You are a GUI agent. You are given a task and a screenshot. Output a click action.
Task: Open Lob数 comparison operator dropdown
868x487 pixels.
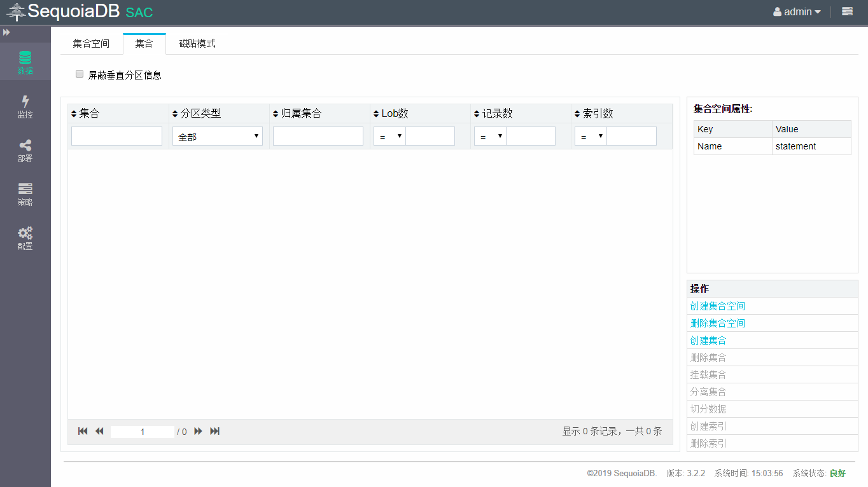click(x=389, y=136)
